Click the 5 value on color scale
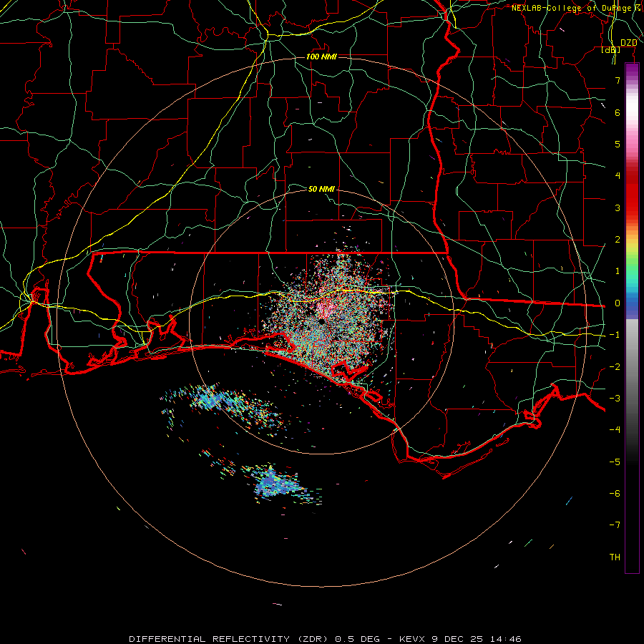Image resolution: width=644 pixels, height=644 pixels. pos(618,144)
